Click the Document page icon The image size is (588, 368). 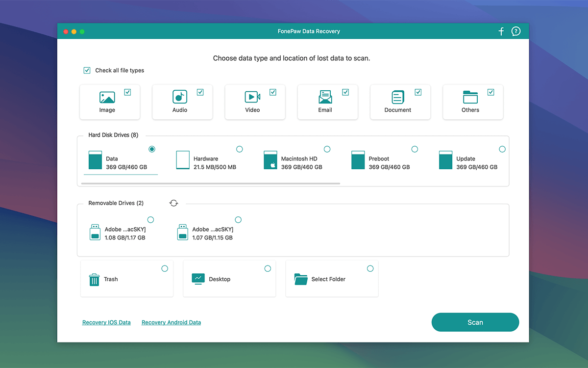click(x=398, y=97)
